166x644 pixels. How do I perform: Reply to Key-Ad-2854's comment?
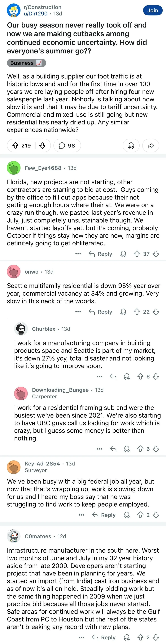[104, 515]
